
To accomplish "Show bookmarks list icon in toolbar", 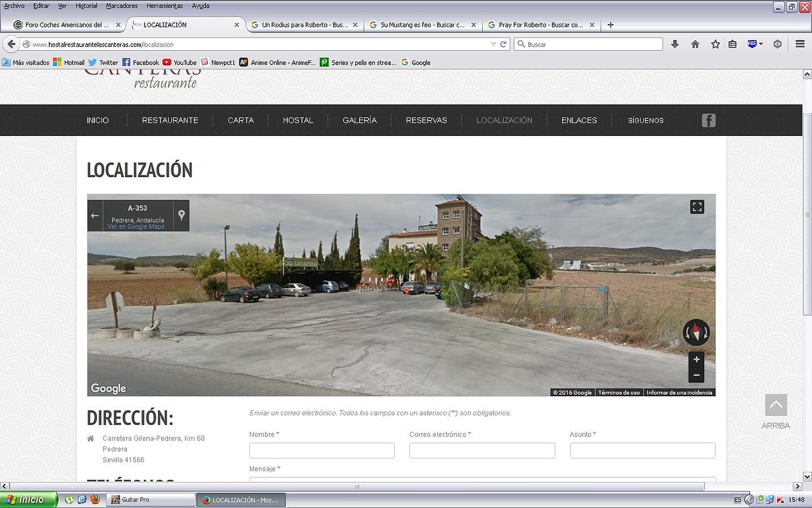I will 732,44.
